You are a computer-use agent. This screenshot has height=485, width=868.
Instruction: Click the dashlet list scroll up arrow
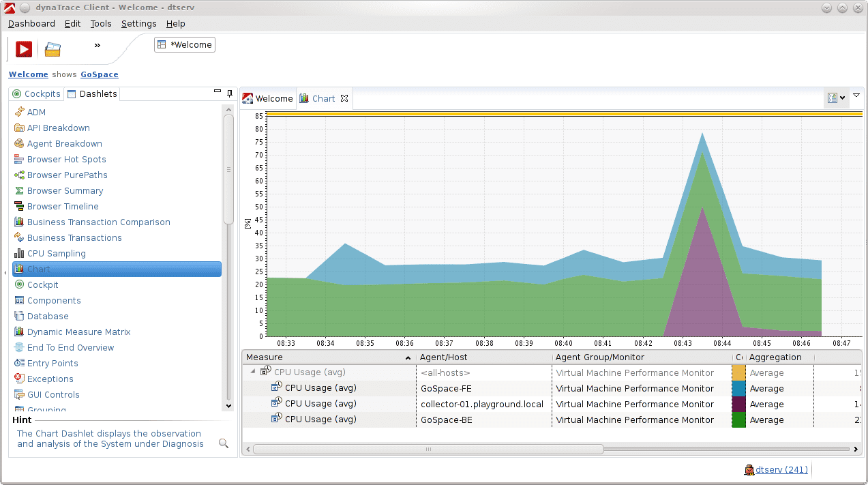(228, 109)
